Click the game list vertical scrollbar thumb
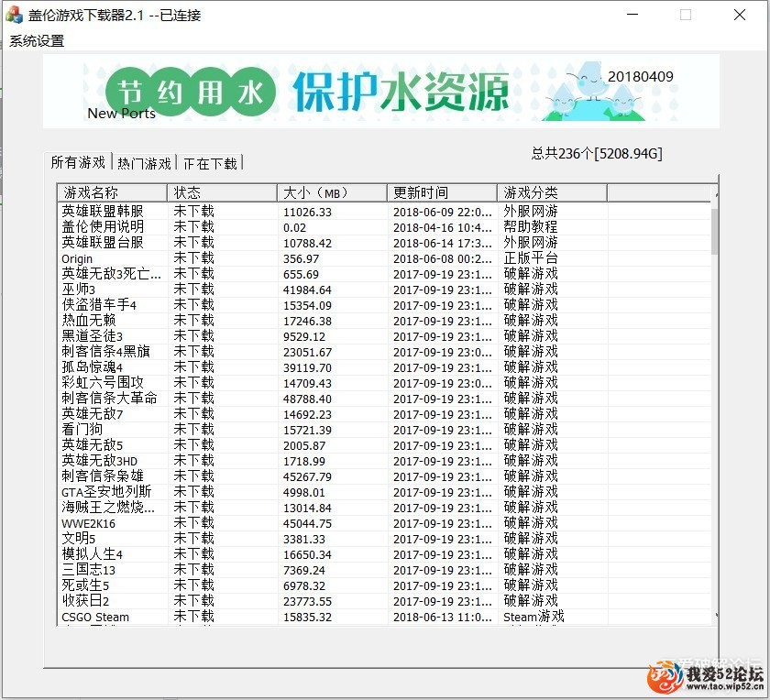Screen dimensions: 770x700 714,231
